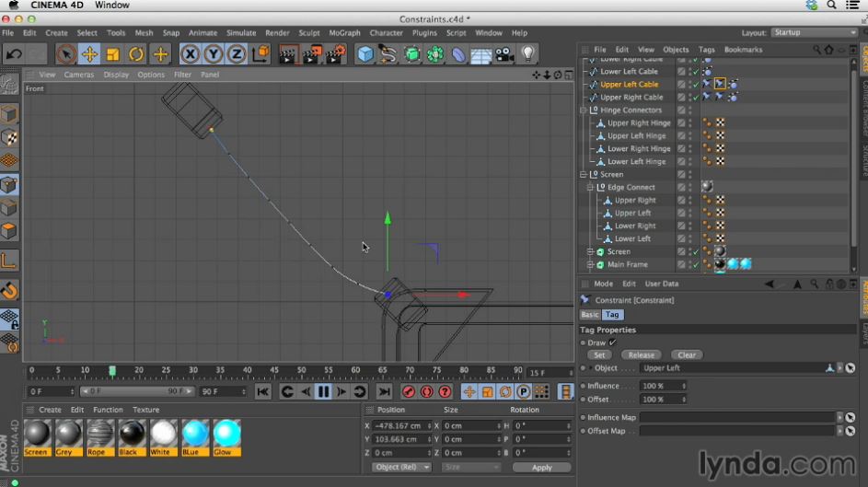Add a floor grid object icon
This screenshot has width=868, height=487.
pyautogui.click(x=481, y=54)
